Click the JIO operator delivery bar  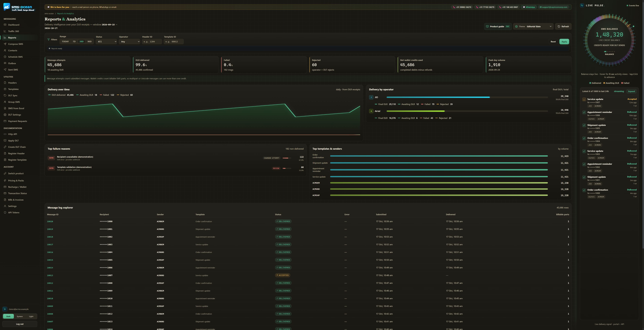467,97
